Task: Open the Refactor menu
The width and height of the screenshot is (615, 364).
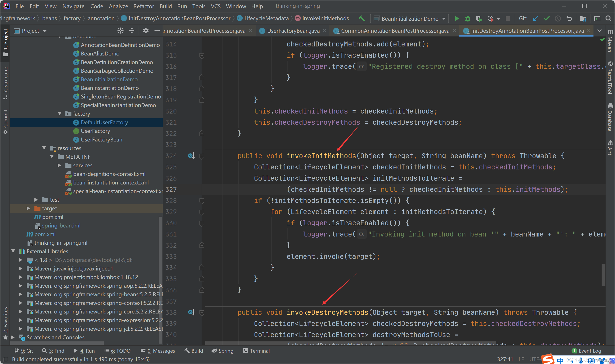Action: pos(144,6)
